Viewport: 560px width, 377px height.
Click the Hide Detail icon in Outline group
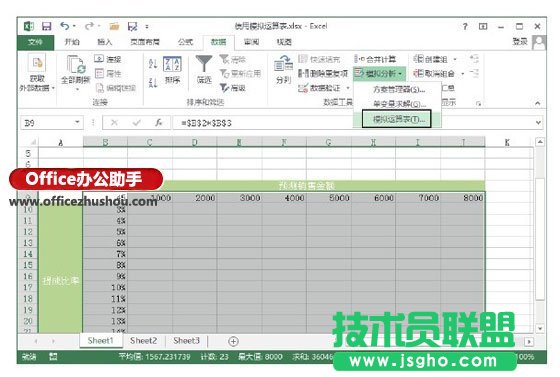coord(474,74)
